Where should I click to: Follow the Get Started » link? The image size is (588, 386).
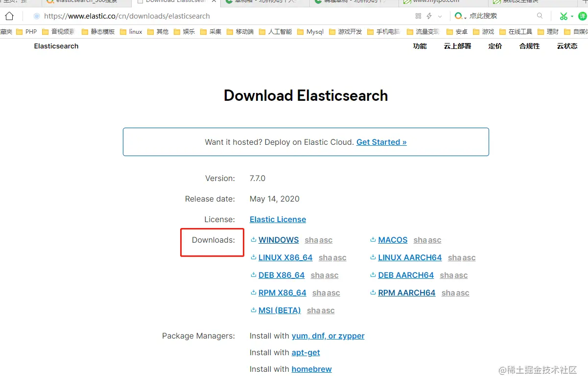click(x=381, y=142)
